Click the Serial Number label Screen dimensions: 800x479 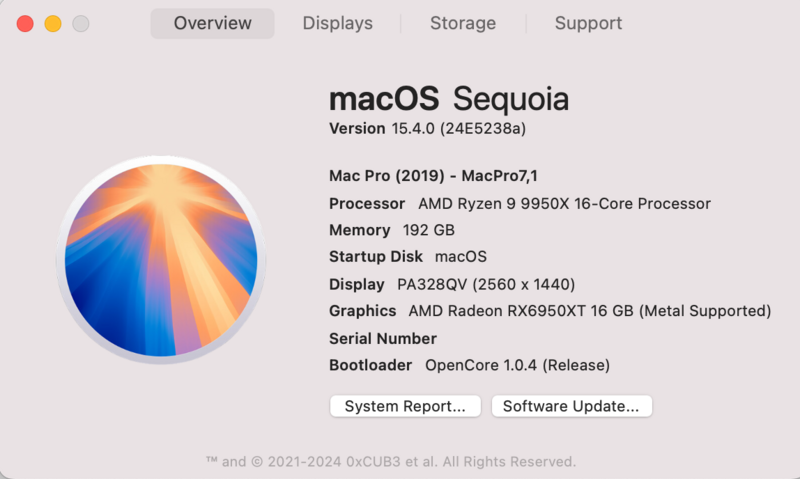click(x=383, y=338)
